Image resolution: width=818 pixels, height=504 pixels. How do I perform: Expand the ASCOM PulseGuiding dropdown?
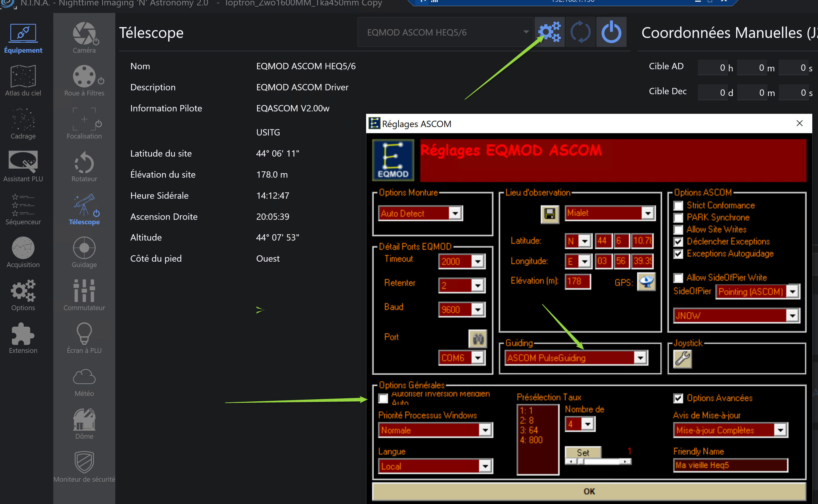[640, 358]
